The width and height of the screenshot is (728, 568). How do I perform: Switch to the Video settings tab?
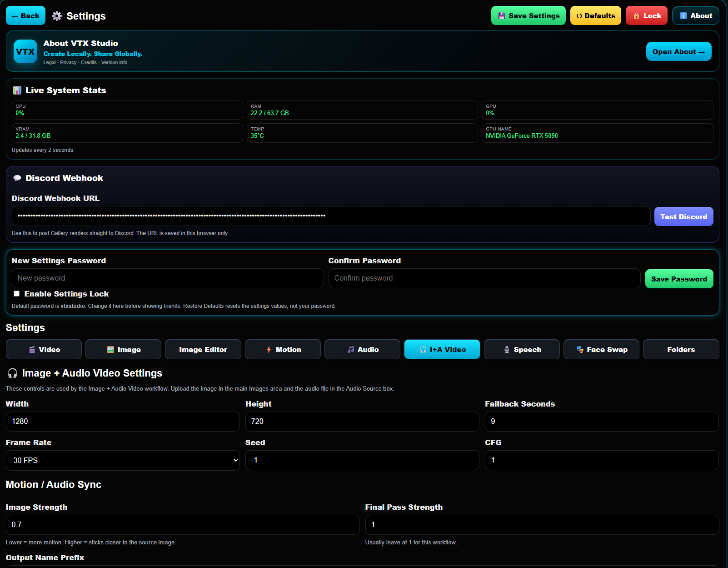(44, 349)
